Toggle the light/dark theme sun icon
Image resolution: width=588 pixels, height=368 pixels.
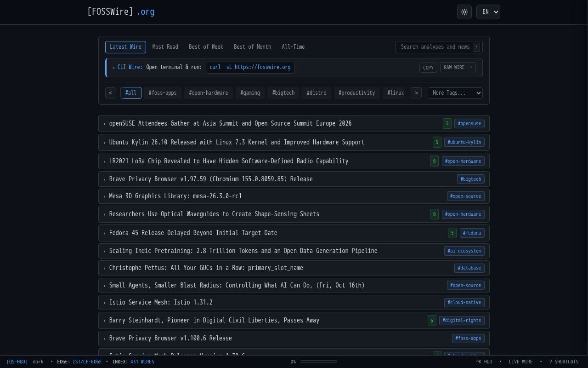pos(464,12)
